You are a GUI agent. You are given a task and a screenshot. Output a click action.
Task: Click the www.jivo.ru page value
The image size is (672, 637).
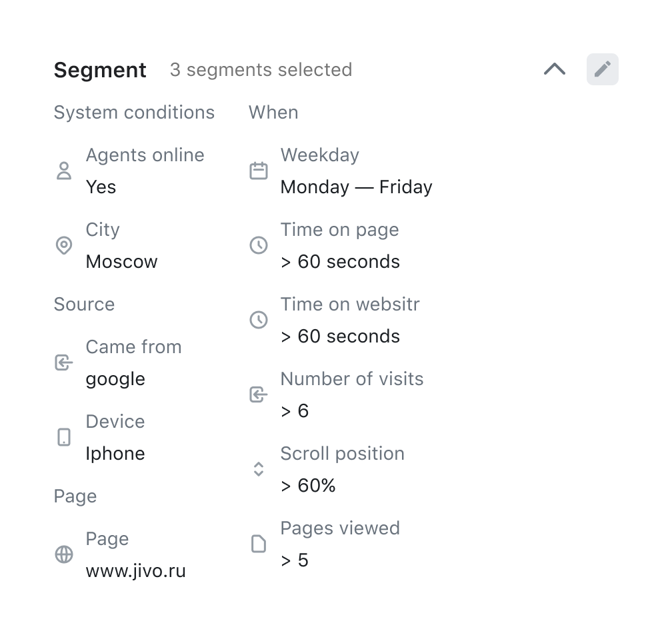[x=135, y=571]
